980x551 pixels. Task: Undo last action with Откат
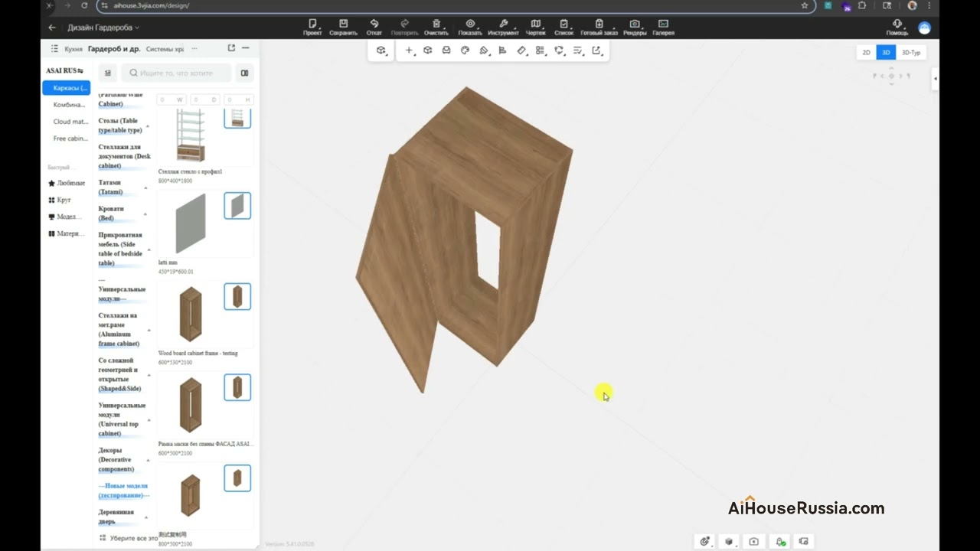tap(374, 28)
